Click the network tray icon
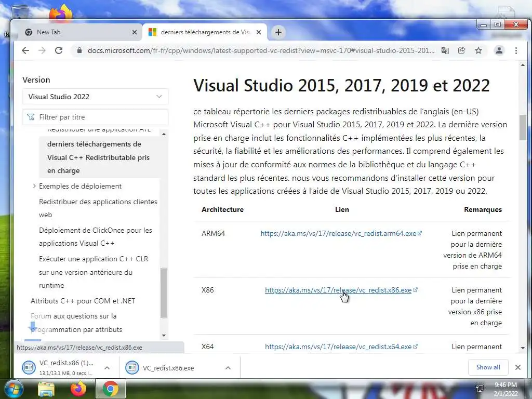Screen dimensions: 532x399 coord(480,389)
